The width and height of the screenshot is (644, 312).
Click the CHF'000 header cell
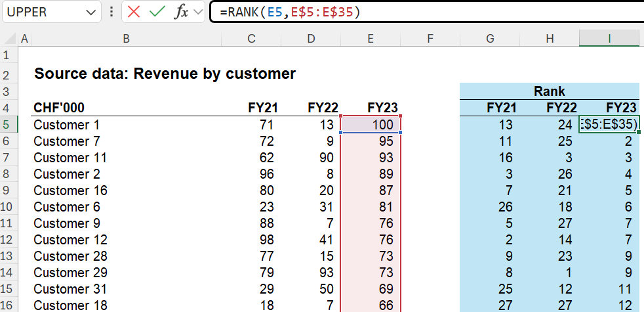tap(59, 108)
